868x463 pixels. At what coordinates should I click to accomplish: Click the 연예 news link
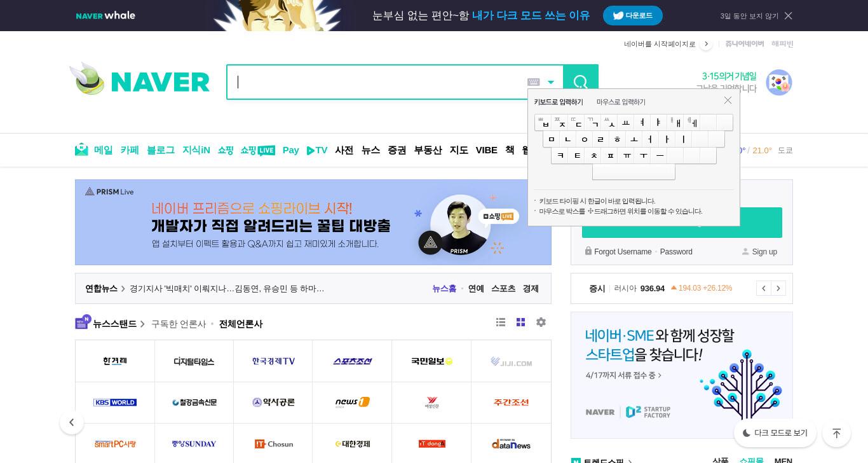tap(476, 289)
